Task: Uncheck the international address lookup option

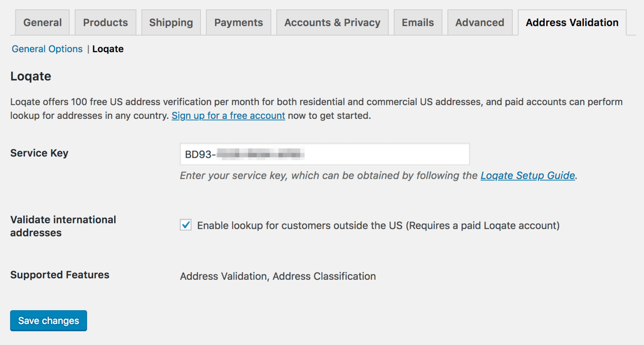Action: (185, 224)
